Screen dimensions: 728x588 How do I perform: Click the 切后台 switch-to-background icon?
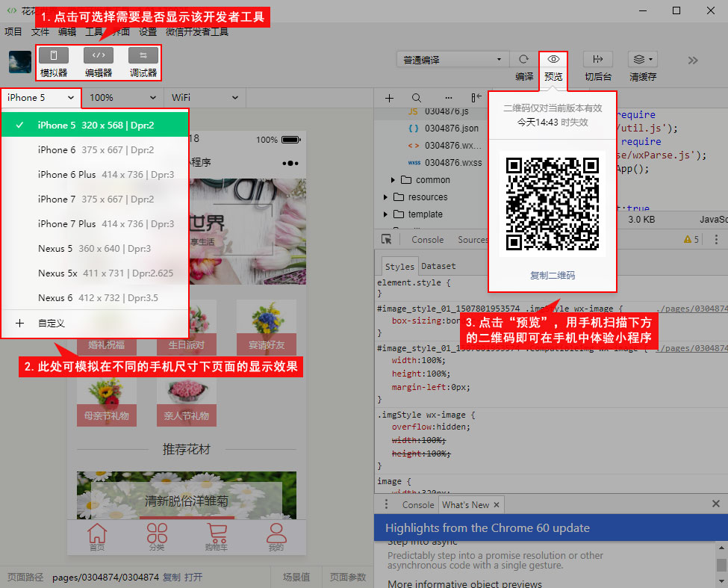pyautogui.click(x=597, y=60)
